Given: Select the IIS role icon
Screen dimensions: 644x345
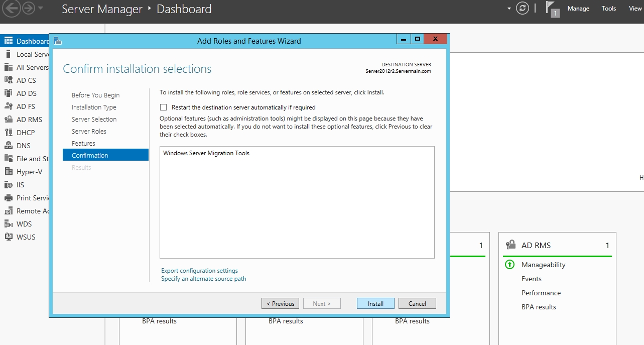Looking at the screenshot, I should point(9,185).
